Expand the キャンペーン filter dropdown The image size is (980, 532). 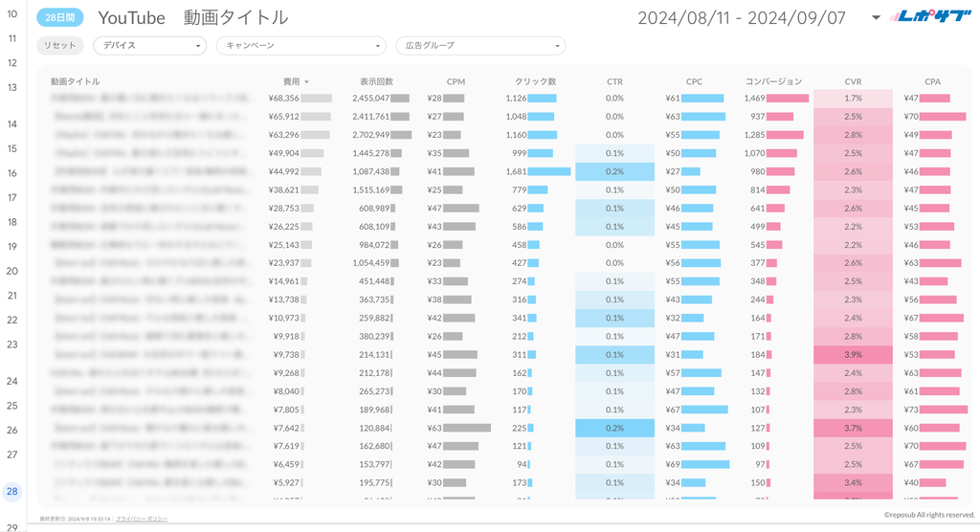(x=301, y=46)
